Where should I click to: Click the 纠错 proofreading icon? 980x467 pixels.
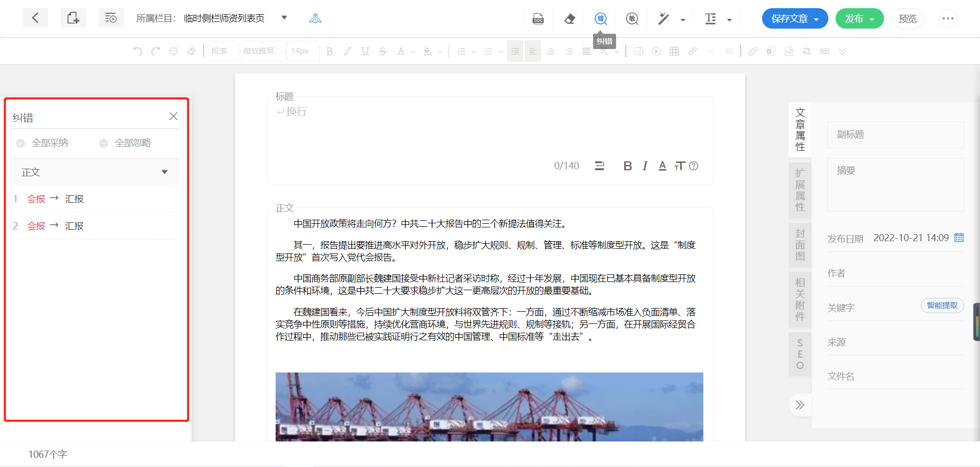click(x=601, y=19)
